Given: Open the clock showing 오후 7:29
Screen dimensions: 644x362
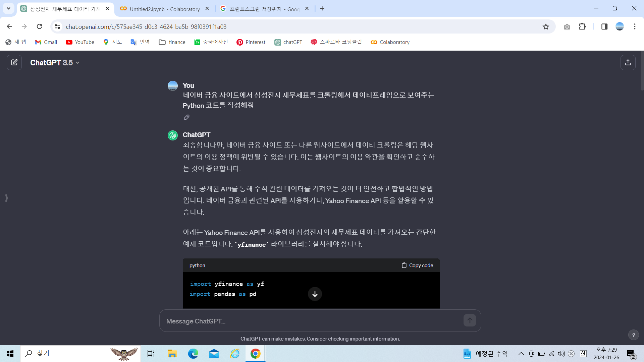Looking at the screenshot, I should (606, 354).
